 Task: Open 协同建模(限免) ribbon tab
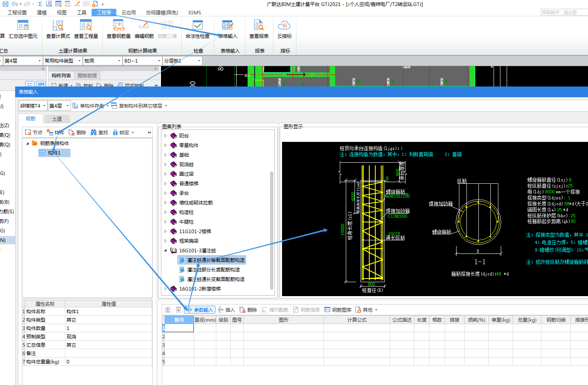point(162,12)
